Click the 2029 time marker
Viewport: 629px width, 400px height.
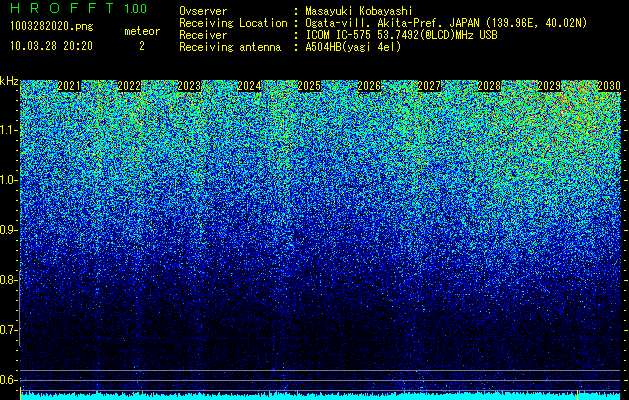pyautogui.click(x=549, y=86)
